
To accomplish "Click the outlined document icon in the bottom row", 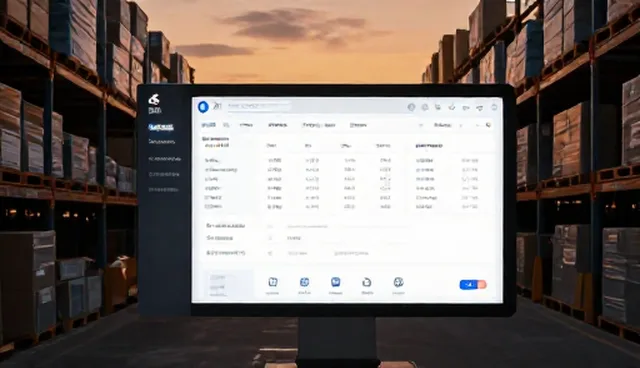I will 273,282.
